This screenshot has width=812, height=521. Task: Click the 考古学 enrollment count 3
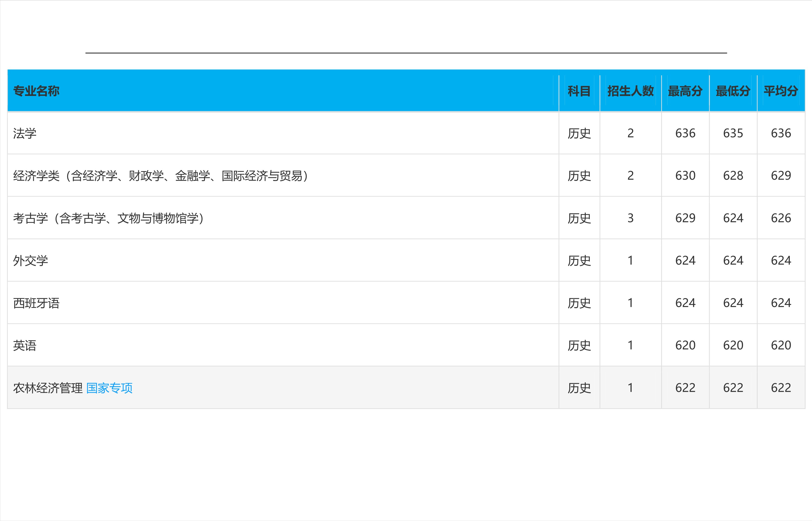coord(630,218)
